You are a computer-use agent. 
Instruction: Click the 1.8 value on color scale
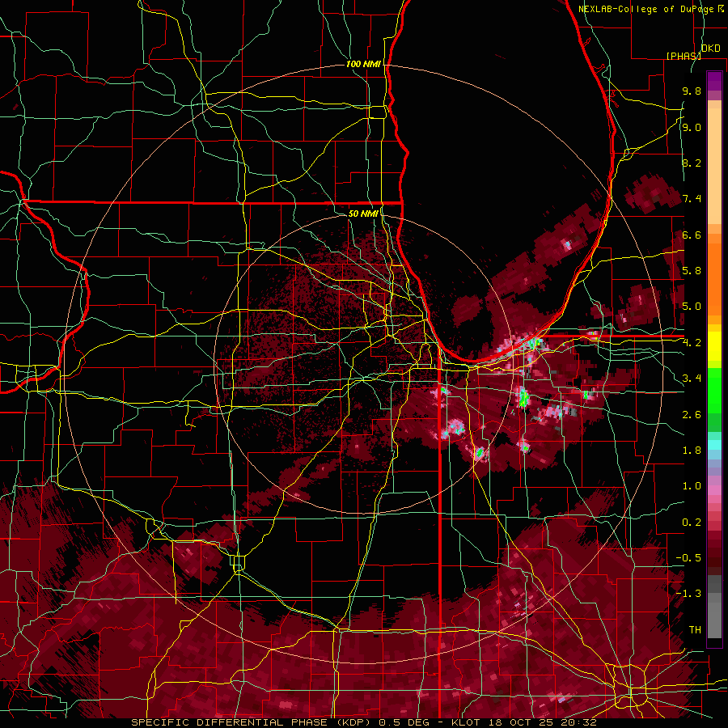[x=692, y=451]
